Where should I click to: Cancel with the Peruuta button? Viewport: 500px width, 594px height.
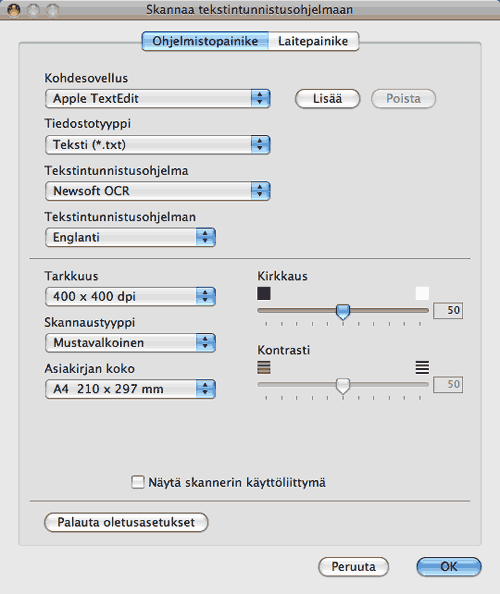[353, 566]
